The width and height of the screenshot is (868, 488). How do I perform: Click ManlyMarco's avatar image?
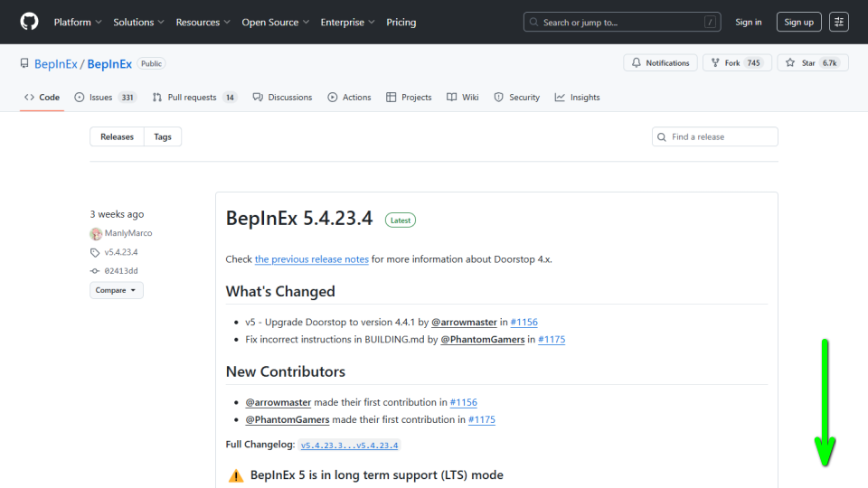(x=96, y=233)
